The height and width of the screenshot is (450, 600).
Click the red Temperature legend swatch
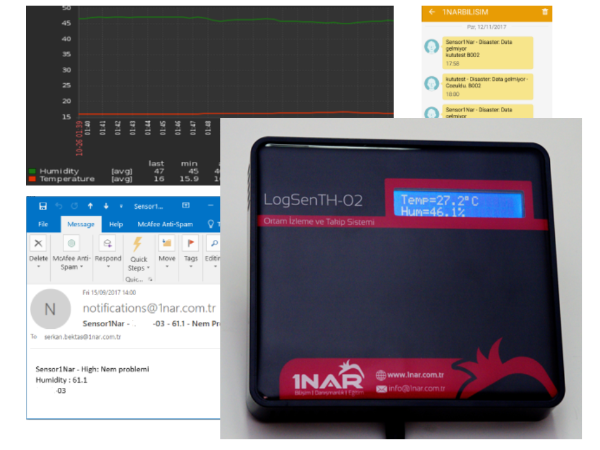(x=32, y=179)
